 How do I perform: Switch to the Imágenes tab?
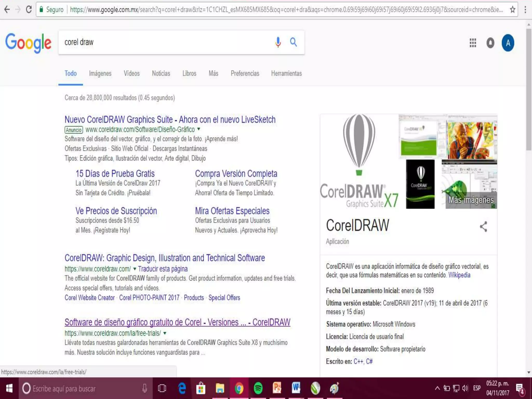pos(100,74)
